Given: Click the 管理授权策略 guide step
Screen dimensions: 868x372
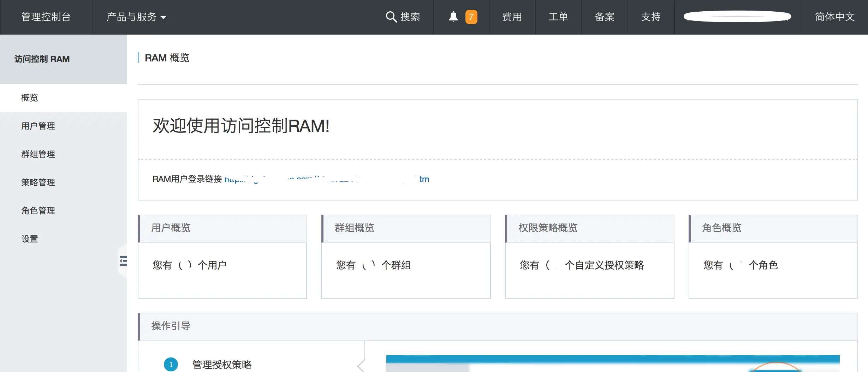Looking at the screenshot, I should (221, 365).
